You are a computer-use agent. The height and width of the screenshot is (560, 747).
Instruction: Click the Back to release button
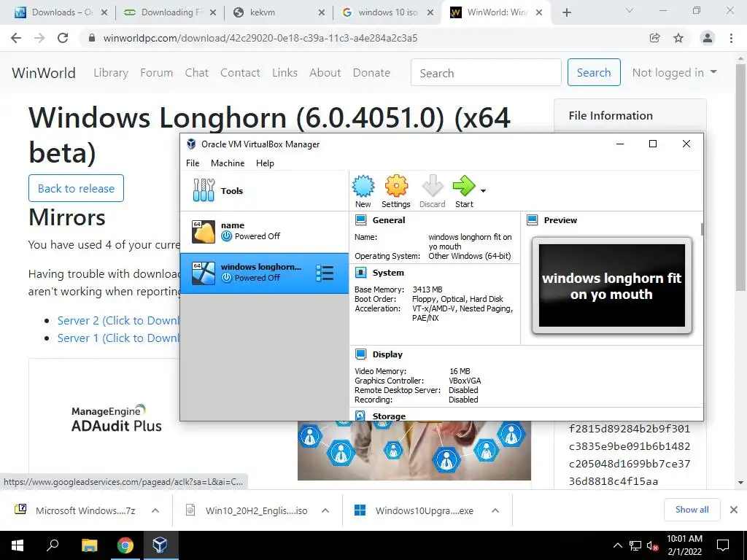click(x=76, y=188)
